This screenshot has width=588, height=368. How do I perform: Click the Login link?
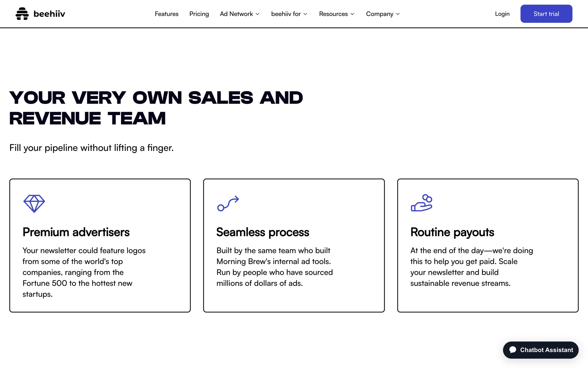[502, 14]
